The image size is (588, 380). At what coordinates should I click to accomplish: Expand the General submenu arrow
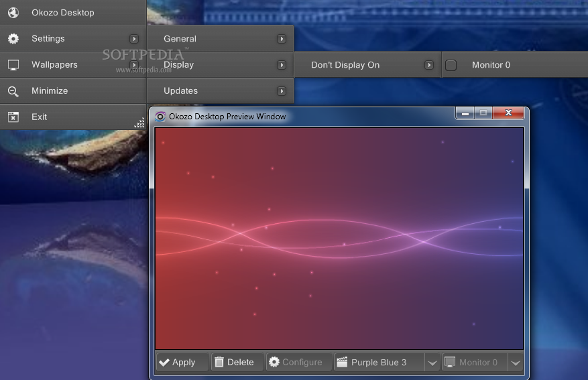(x=281, y=39)
